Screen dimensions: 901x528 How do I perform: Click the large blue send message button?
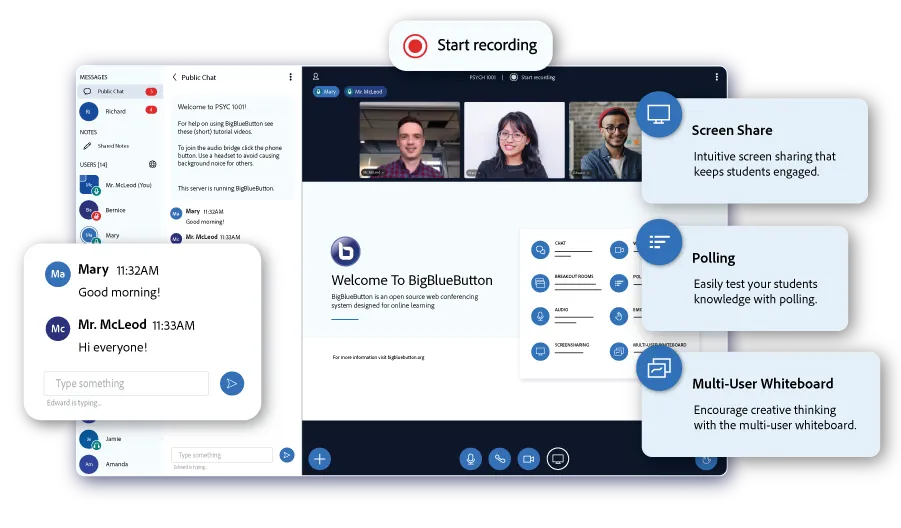(x=232, y=383)
